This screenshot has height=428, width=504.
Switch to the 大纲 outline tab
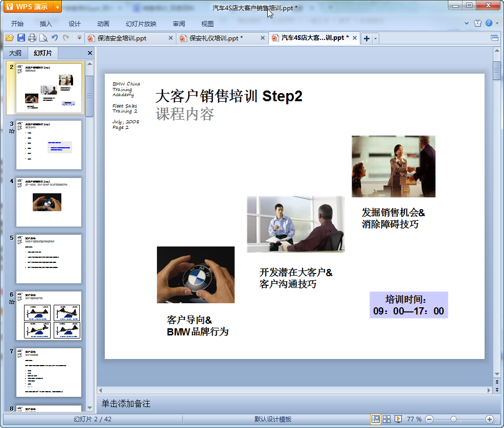(15, 53)
